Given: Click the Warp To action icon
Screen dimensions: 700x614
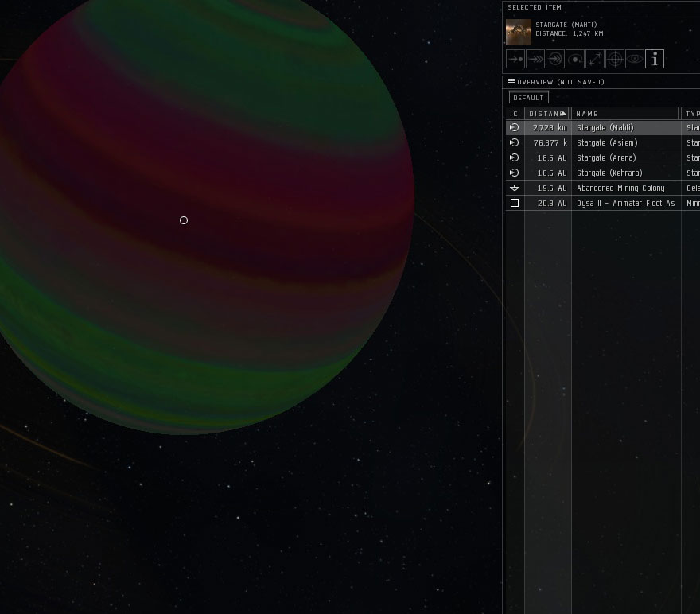Looking at the screenshot, I should pos(535,59).
